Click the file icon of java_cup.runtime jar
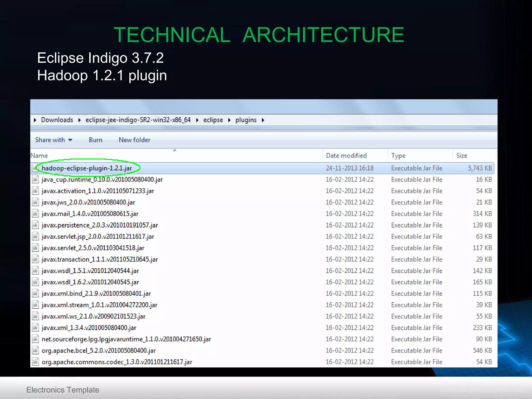Image resolution: width=532 pixels, height=399 pixels. coord(36,179)
